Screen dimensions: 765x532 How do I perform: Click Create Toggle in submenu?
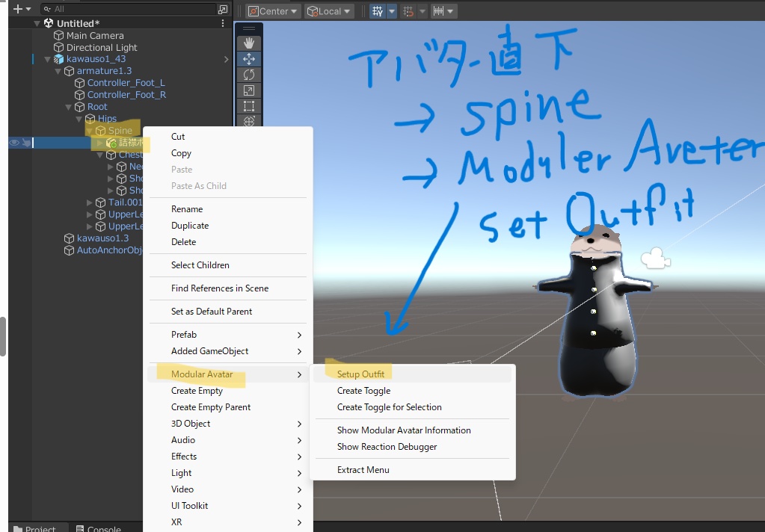coord(363,391)
